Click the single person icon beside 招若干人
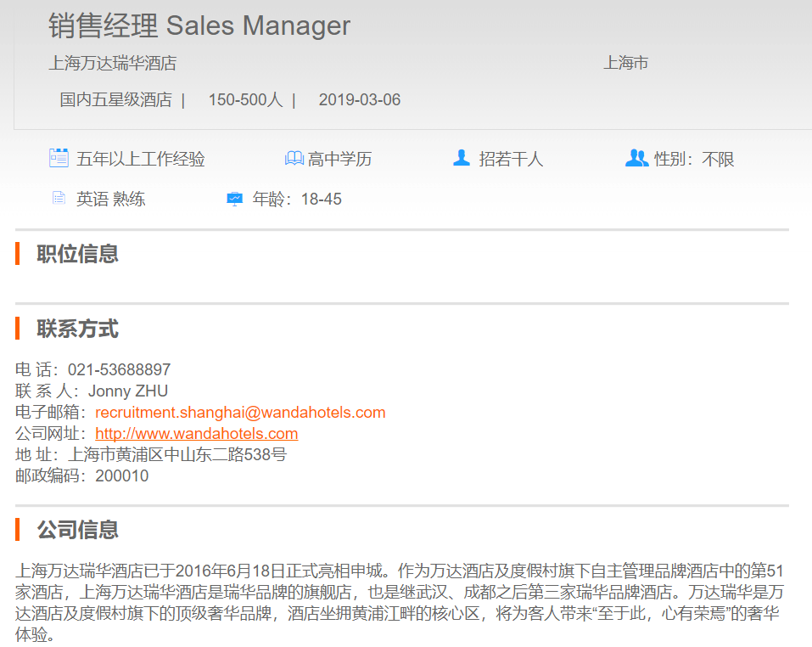Image resolution: width=812 pixels, height=647 pixels. (462, 158)
